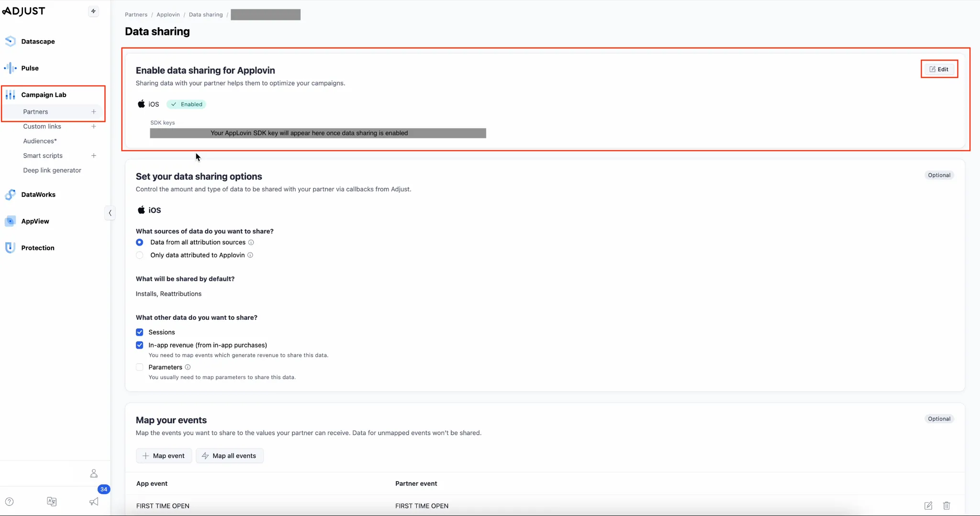The width and height of the screenshot is (980, 516).
Task: Open announcements megaphone icon
Action: tap(94, 502)
